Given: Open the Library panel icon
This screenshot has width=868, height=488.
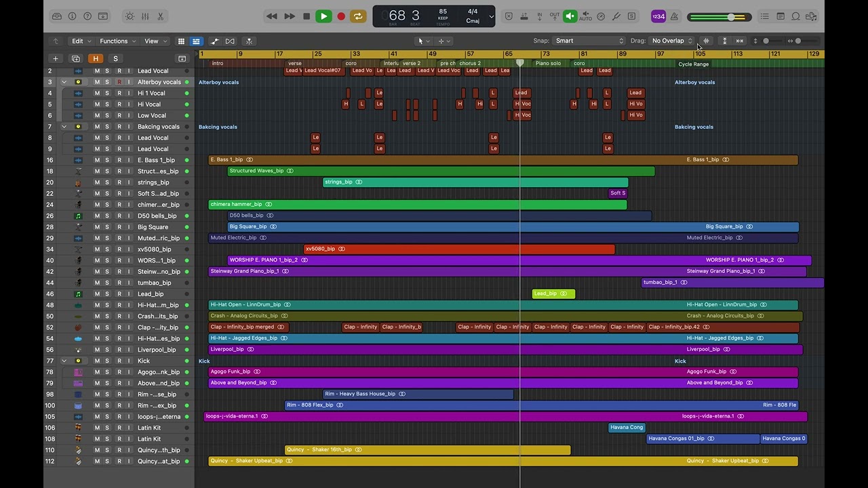Looking at the screenshot, I should [57, 16].
